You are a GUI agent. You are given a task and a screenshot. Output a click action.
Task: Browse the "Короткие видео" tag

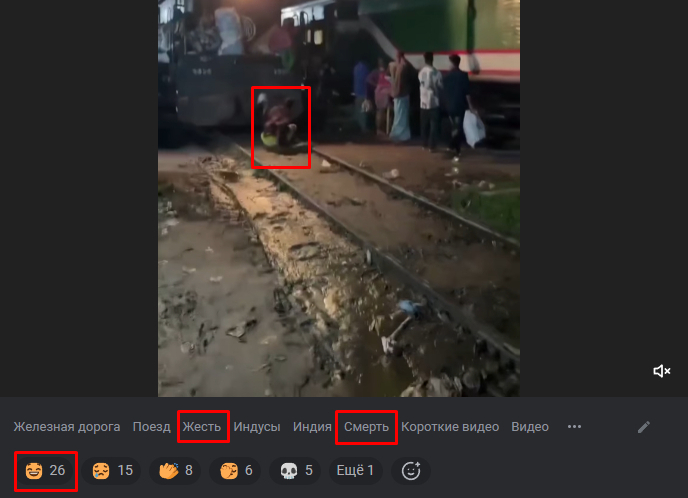click(x=450, y=427)
